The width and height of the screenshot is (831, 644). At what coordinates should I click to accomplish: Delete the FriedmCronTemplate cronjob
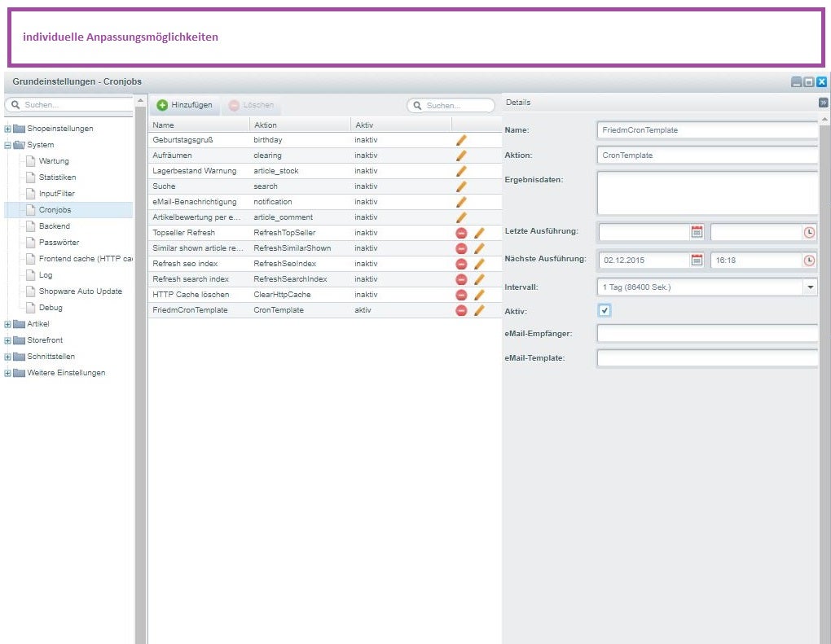coord(461,310)
